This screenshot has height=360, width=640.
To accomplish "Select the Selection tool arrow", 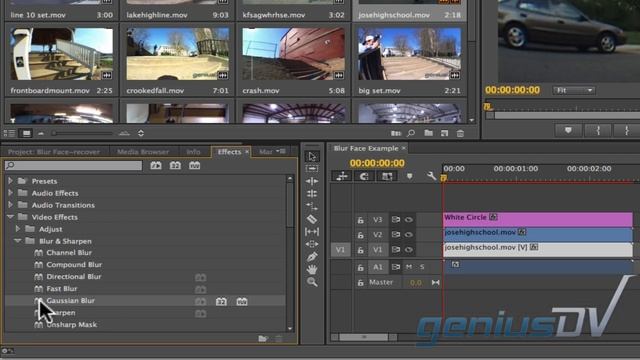I will [312, 157].
